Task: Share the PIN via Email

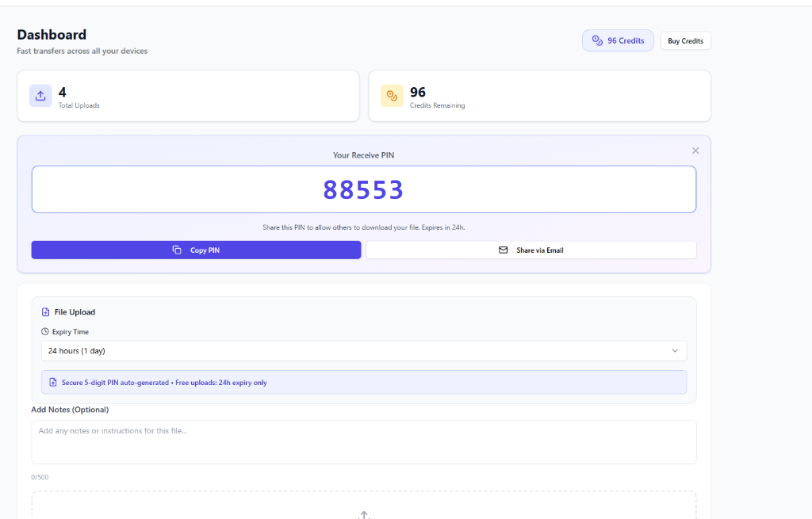Action: click(x=531, y=250)
